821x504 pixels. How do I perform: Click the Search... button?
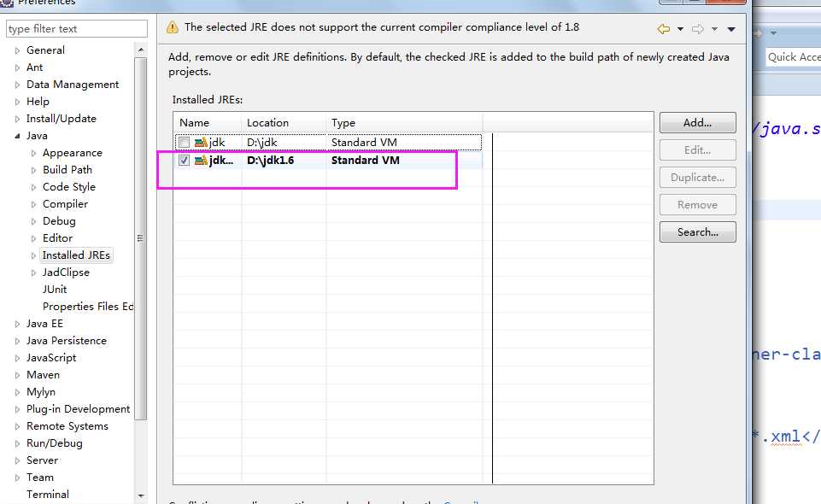[x=697, y=231]
